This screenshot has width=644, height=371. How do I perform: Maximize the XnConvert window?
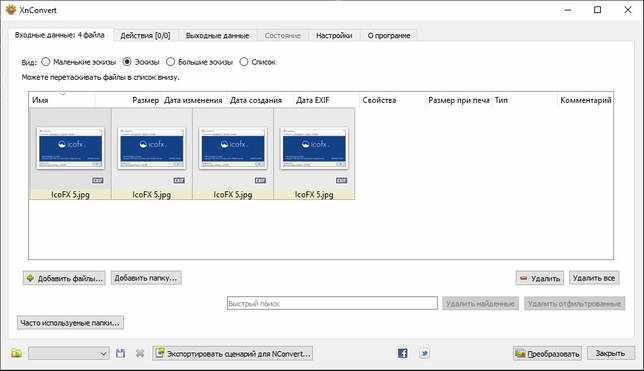click(x=598, y=10)
